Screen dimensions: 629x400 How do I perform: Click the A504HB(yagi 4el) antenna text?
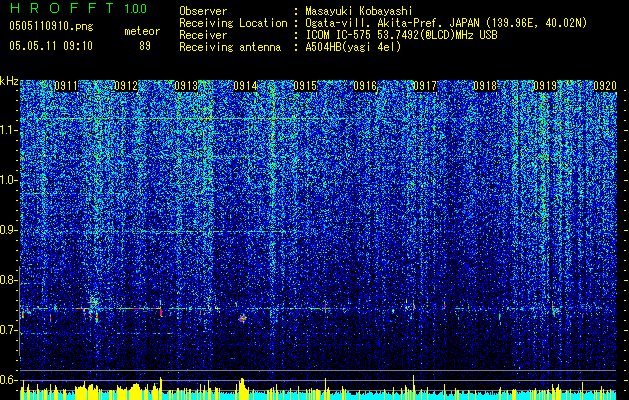[353, 47]
